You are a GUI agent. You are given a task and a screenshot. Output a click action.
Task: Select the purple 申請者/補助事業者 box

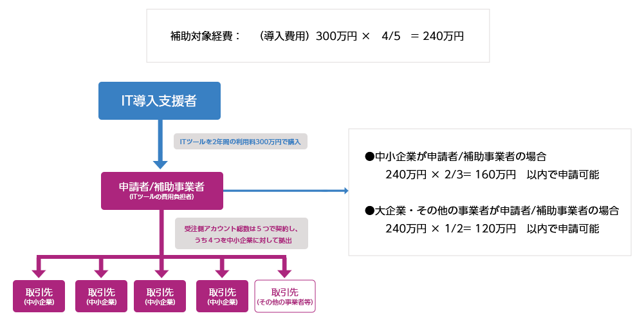[162, 190]
